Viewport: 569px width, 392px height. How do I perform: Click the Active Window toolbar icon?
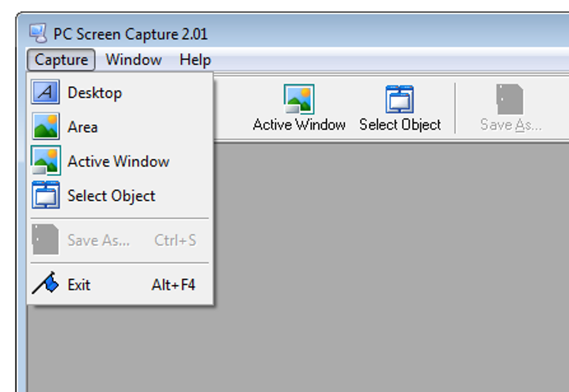click(299, 99)
